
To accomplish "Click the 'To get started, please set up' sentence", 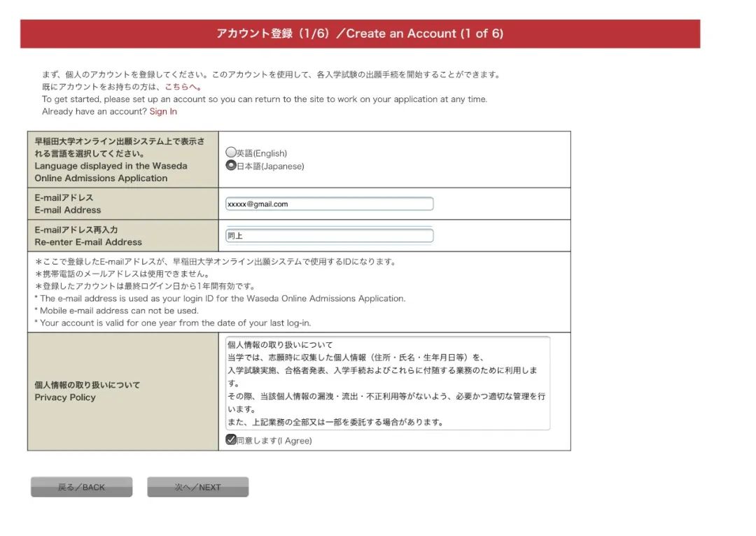I will click(264, 99).
